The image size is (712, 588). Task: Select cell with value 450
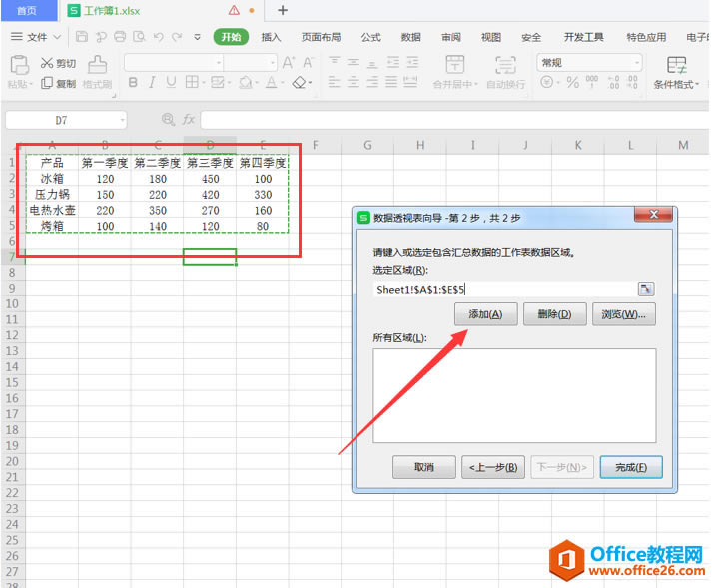coord(211,179)
